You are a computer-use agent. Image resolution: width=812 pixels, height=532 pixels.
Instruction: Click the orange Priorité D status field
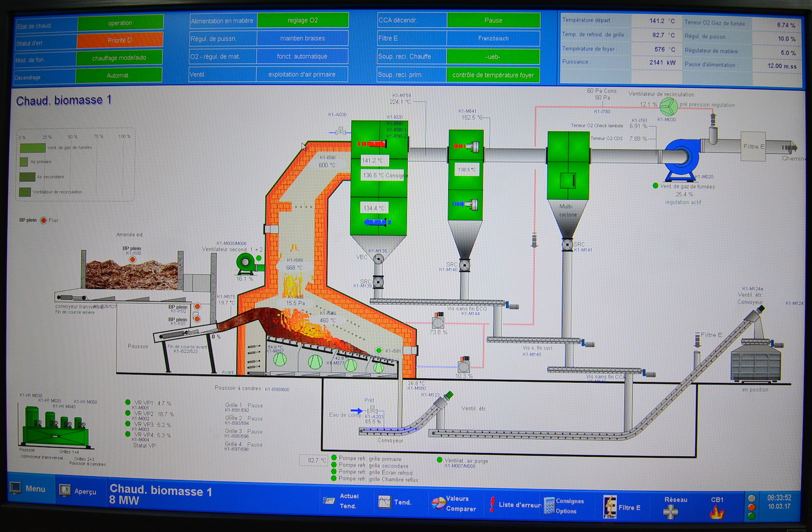[x=120, y=40]
